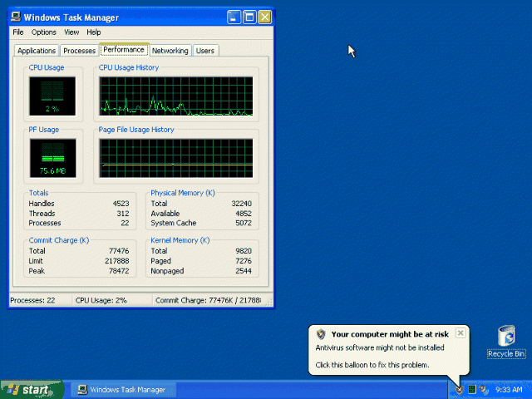Click the System Cache value 5072
Screen dimensions: 532x399
point(244,223)
